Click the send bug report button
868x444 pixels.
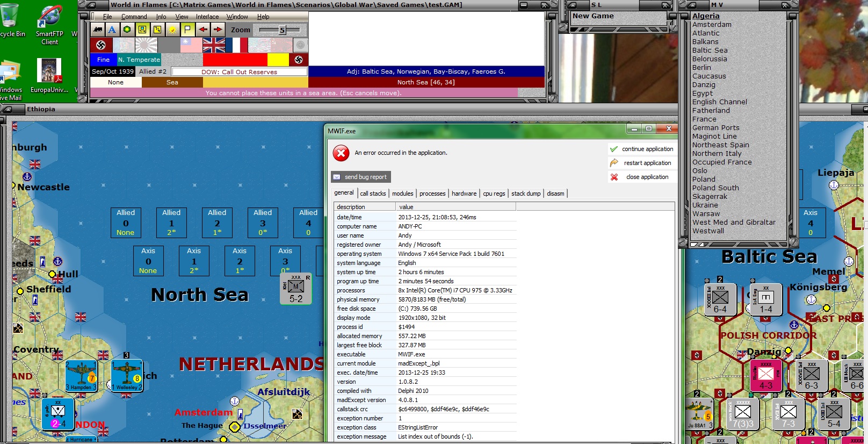coord(360,177)
